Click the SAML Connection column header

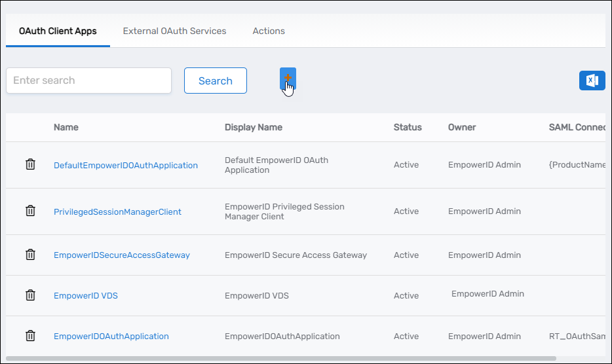click(577, 127)
